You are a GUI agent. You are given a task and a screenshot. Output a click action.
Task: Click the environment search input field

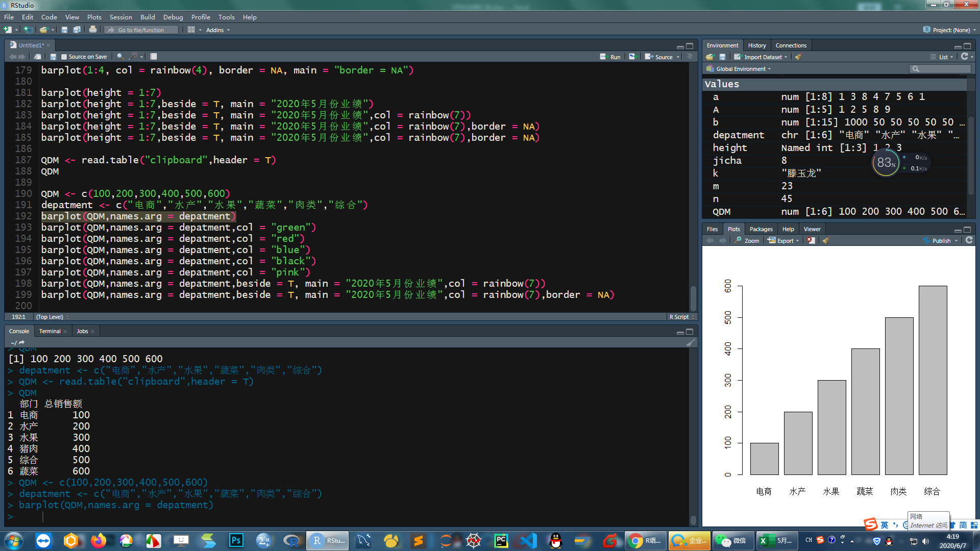tap(943, 69)
